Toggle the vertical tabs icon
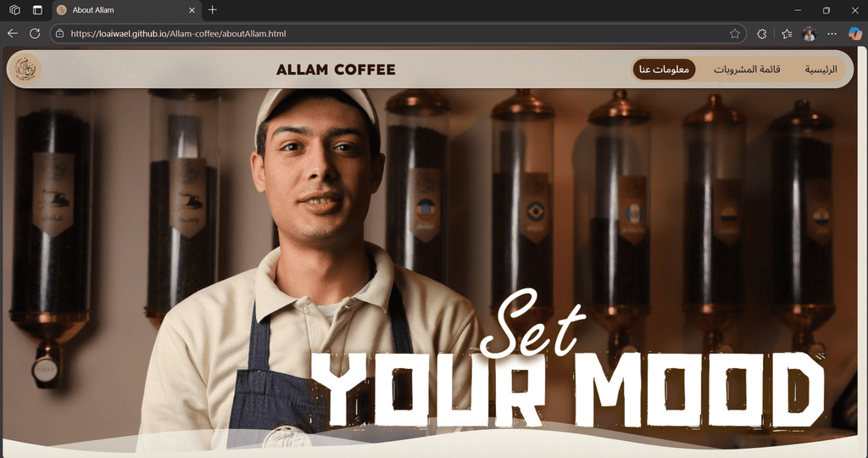This screenshot has width=868, height=458. point(37,10)
